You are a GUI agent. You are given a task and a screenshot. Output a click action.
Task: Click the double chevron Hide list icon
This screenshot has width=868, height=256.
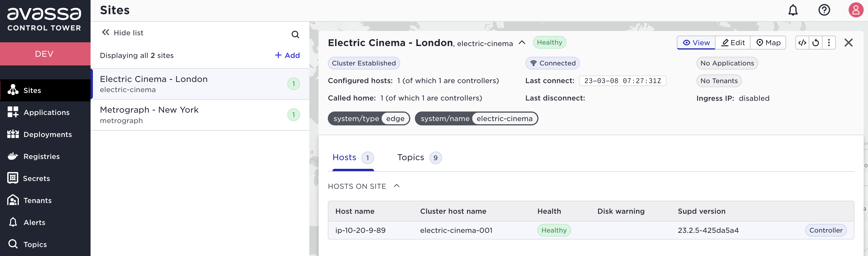(x=106, y=32)
